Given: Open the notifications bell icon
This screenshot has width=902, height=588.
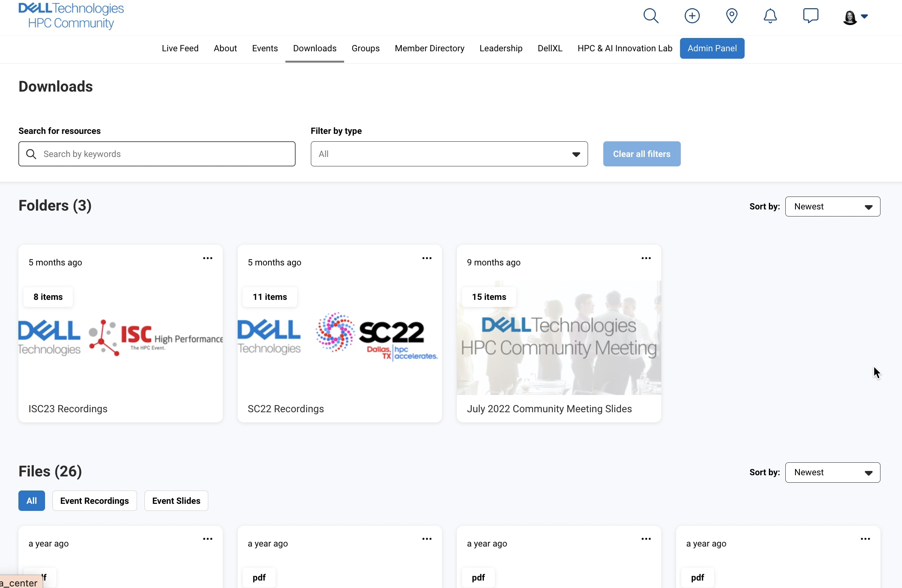Looking at the screenshot, I should pyautogui.click(x=770, y=16).
